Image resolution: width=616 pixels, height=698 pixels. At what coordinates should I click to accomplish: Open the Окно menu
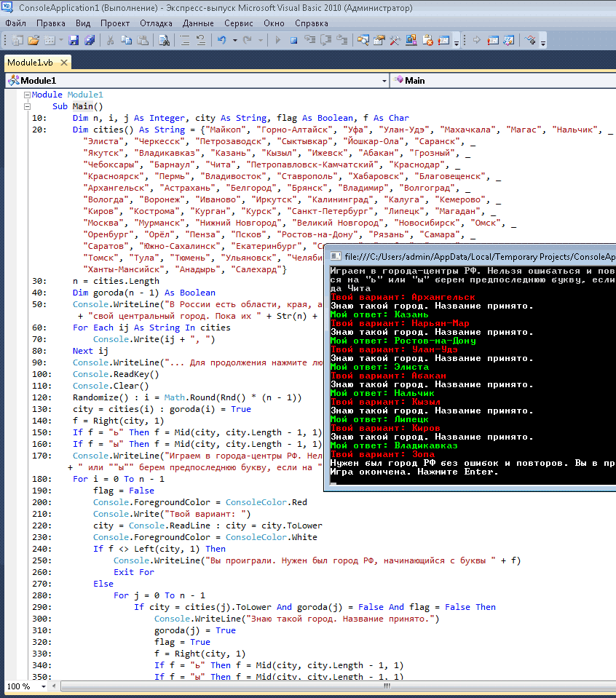click(x=274, y=23)
